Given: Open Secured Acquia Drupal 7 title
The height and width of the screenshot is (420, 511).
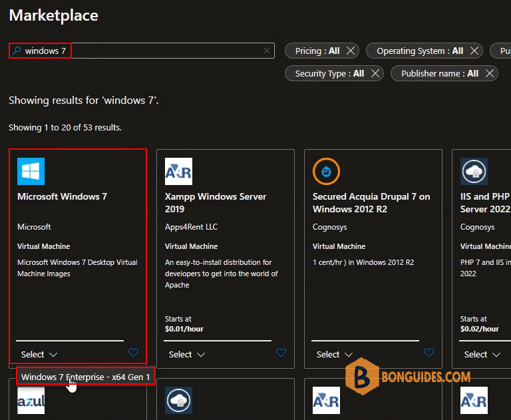Looking at the screenshot, I should click(371, 202).
